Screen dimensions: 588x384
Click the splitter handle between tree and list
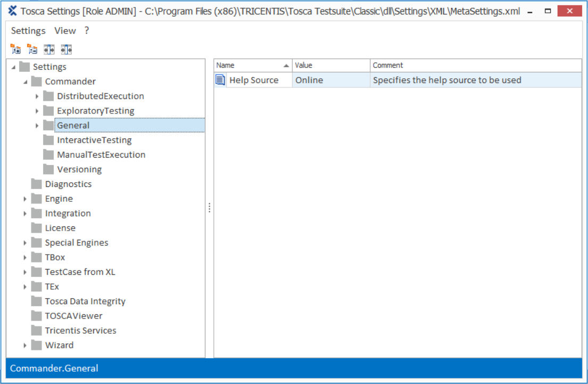[210, 208]
